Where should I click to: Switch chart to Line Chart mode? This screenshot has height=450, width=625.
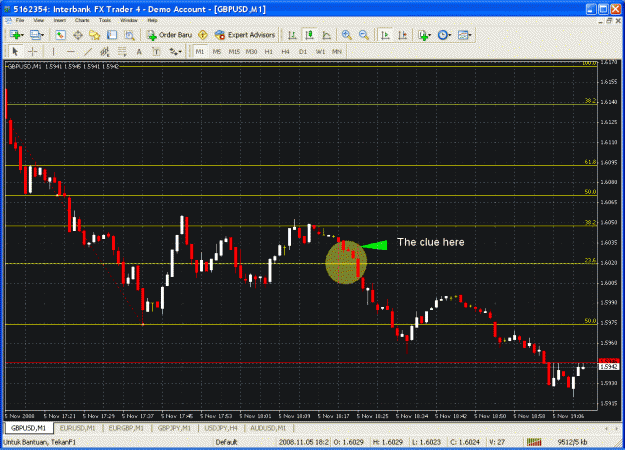click(x=326, y=35)
